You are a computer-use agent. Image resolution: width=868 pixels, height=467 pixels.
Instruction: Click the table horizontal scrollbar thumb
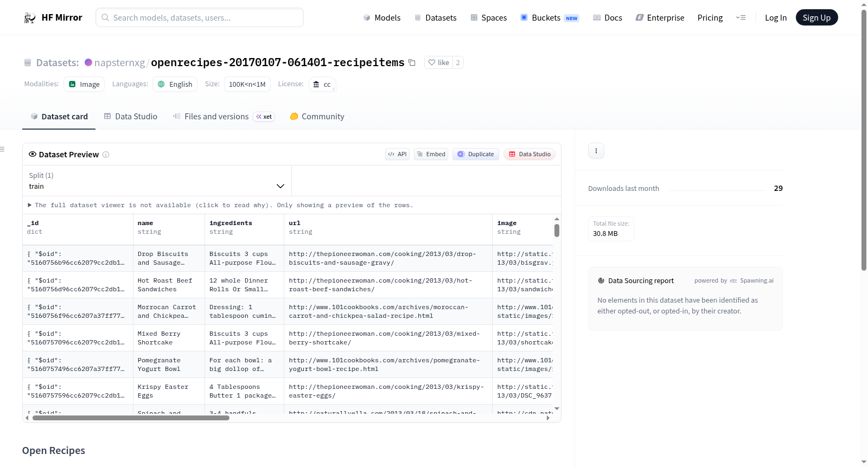tap(131, 418)
